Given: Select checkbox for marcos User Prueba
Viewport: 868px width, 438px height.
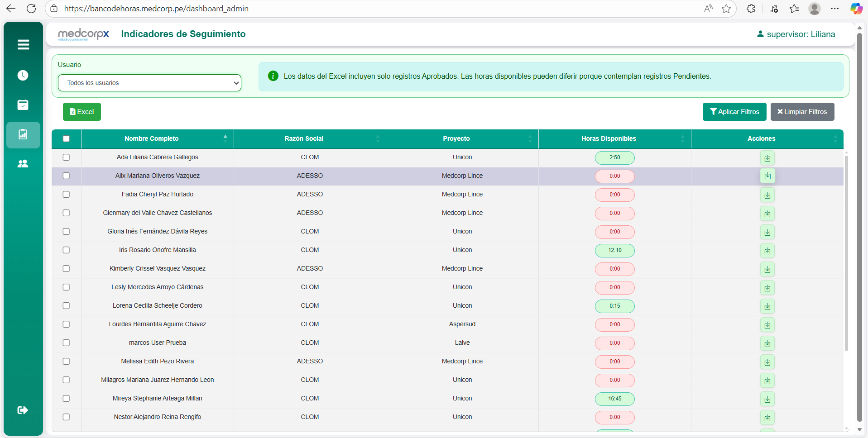Looking at the screenshot, I should pyautogui.click(x=66, y=343).
